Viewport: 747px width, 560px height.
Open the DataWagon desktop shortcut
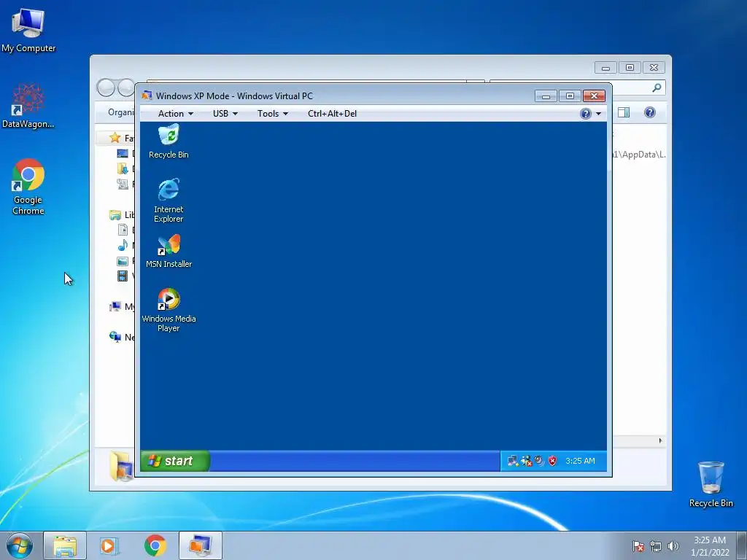click(x=28, y=106)
